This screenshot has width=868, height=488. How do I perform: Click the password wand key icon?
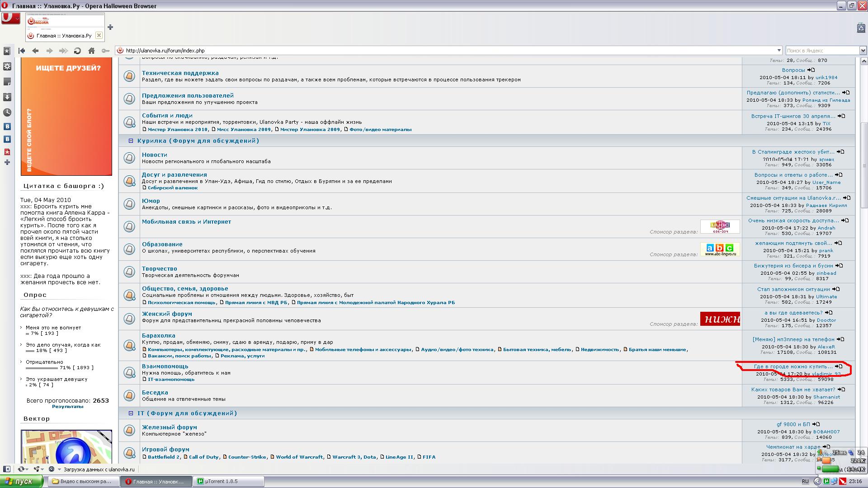(105, 51)
